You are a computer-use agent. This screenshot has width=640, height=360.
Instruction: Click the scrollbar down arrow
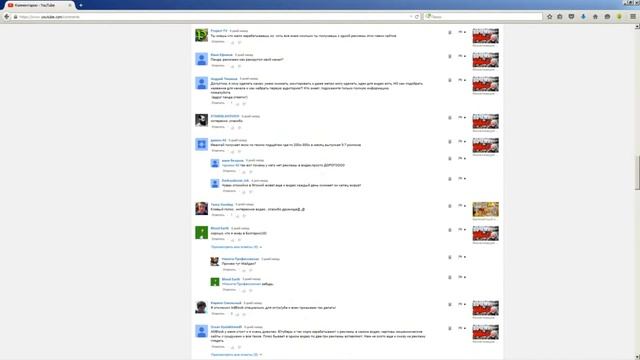[637, 357]
